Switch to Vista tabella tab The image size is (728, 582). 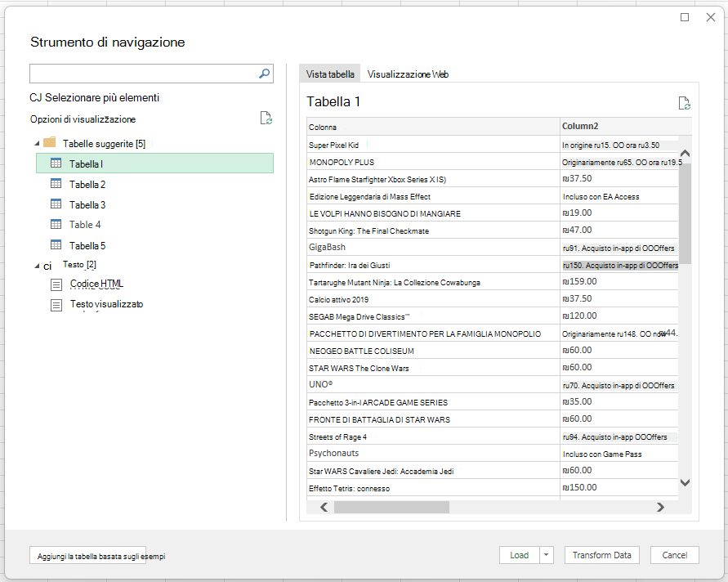coord(330,74)
